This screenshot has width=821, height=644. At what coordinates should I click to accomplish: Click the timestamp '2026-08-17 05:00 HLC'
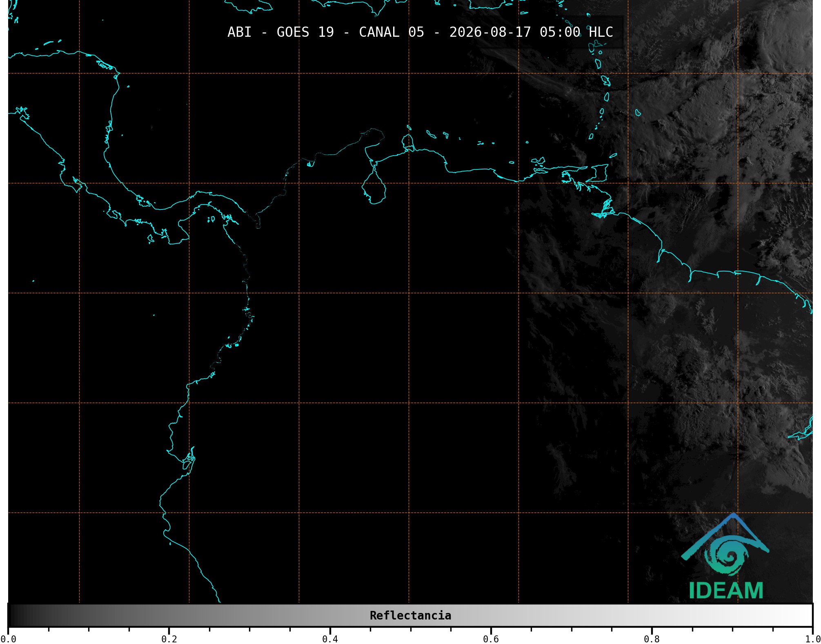pos(531,32)
